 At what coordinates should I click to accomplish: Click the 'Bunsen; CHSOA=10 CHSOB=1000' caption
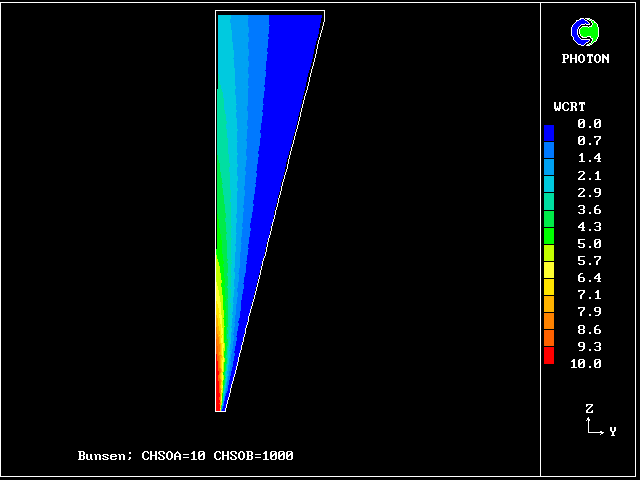[185, 455]
